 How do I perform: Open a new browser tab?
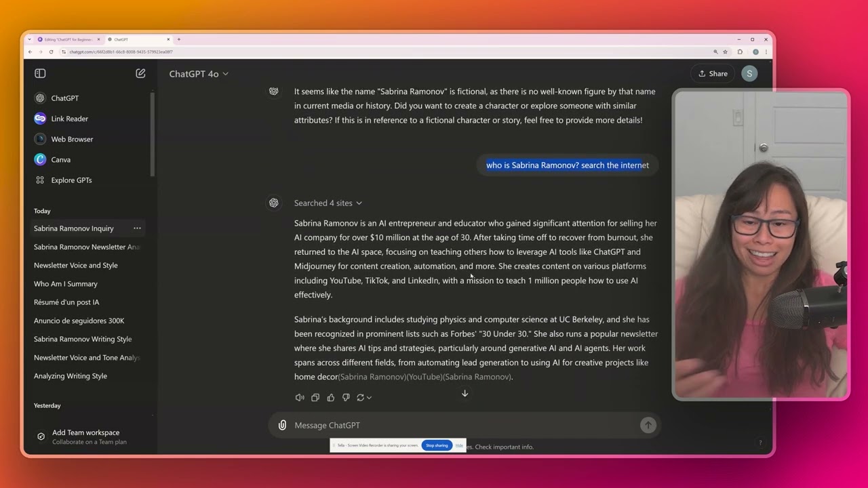[179, 39]
